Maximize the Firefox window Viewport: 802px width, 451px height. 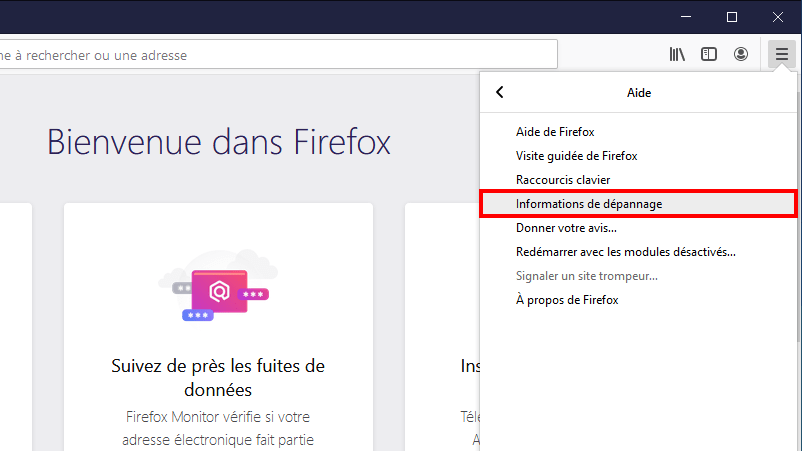click(x=732, y=17)
